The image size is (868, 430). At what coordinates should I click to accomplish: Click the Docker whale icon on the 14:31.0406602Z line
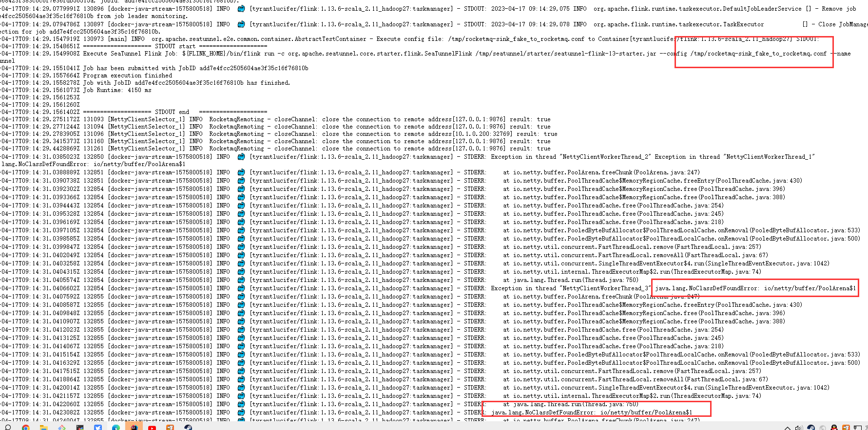click(241, 288)
